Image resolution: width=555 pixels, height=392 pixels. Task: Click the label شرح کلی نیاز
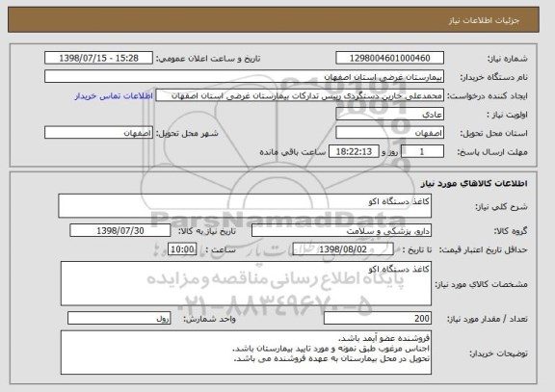(x=501, y=207)
